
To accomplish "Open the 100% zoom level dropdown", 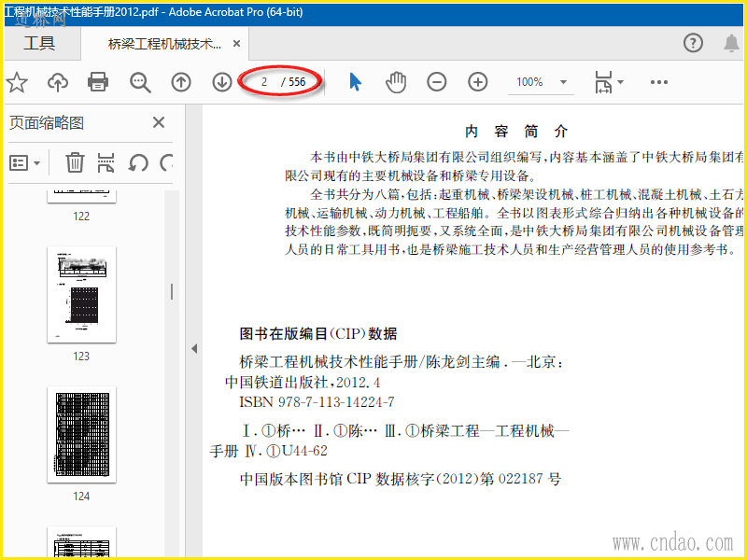I will click(x=541, y=82).
